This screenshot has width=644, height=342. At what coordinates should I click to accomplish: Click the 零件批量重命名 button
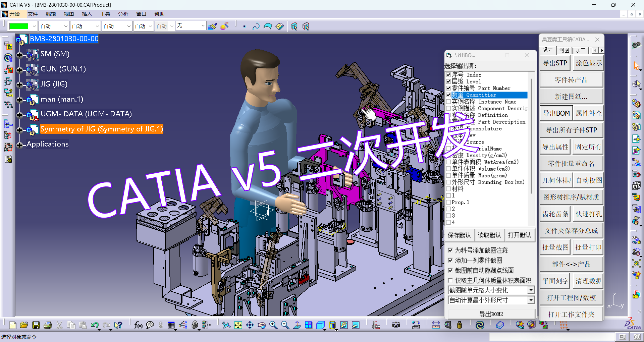[x=571, y=164]
